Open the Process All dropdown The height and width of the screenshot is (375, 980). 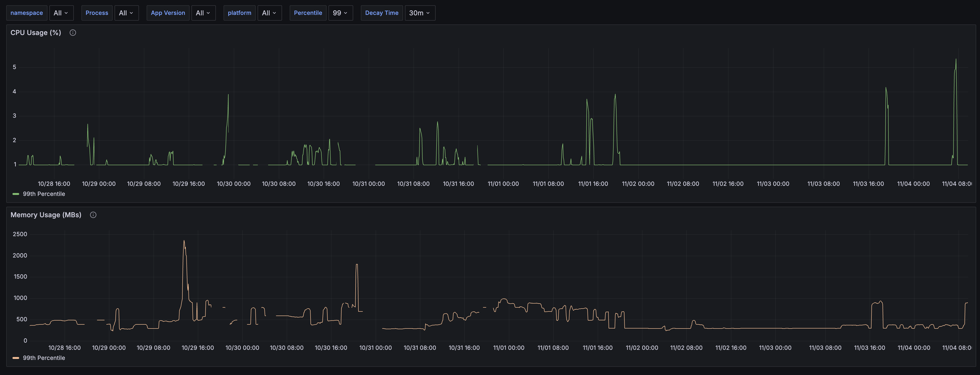(x=126, y=13)
